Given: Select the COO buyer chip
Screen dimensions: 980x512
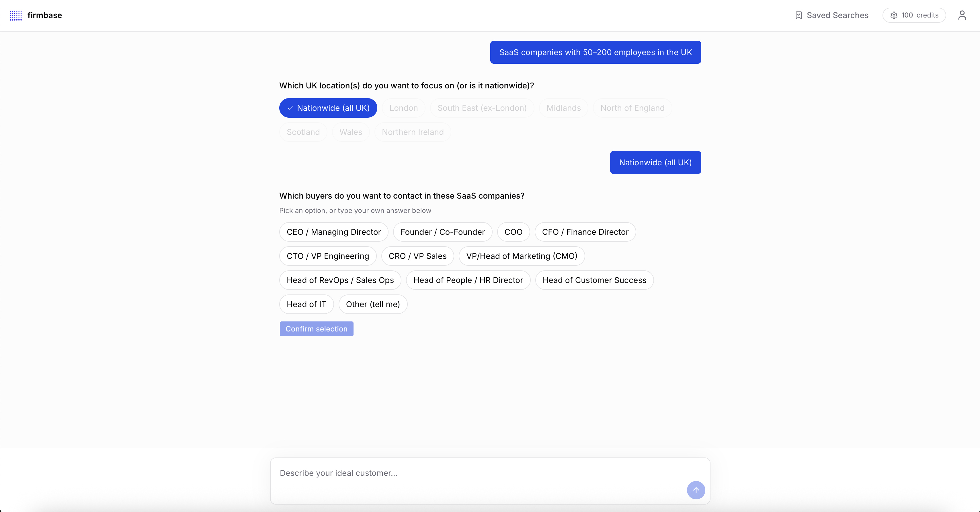Looking at the screenshot, I should pyautogui.click(x=513, y=232).
